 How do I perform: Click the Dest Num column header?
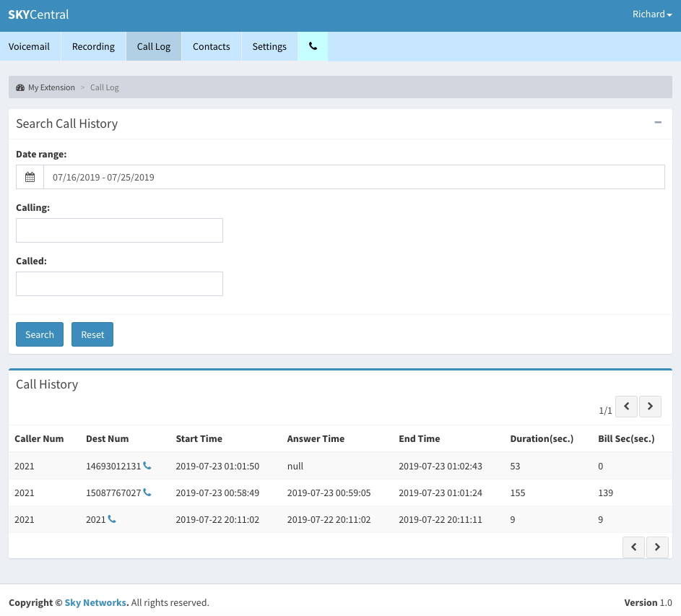(x=108, y=439)
